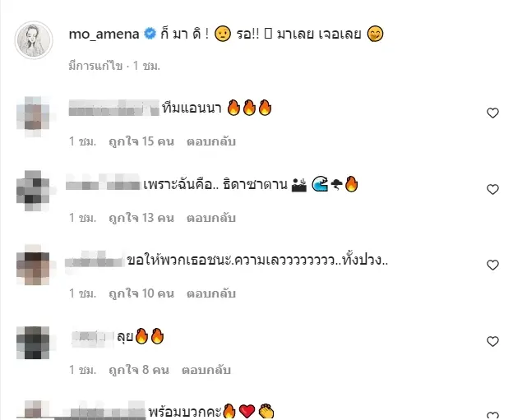Like the ทีมแอนนา comment with heart icon
The width and height of the screenshot is (513, 420).
492,113
